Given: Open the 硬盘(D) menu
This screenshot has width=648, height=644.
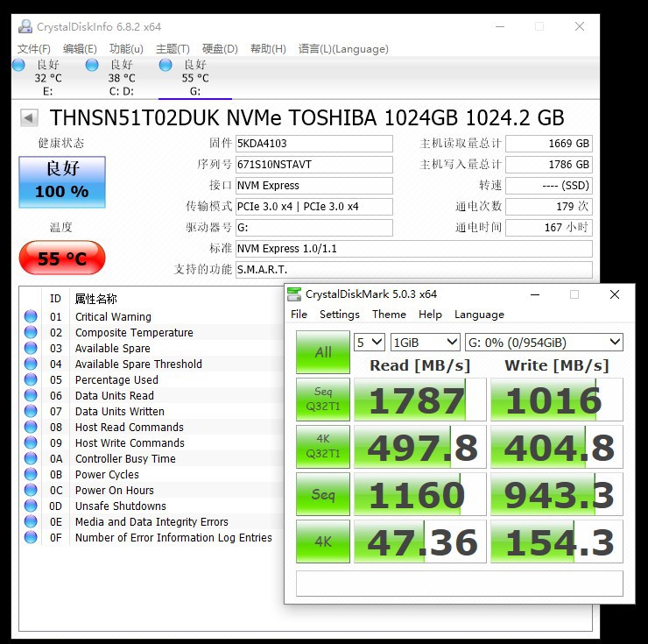Looking at the screenshot, I should point(220,49).
